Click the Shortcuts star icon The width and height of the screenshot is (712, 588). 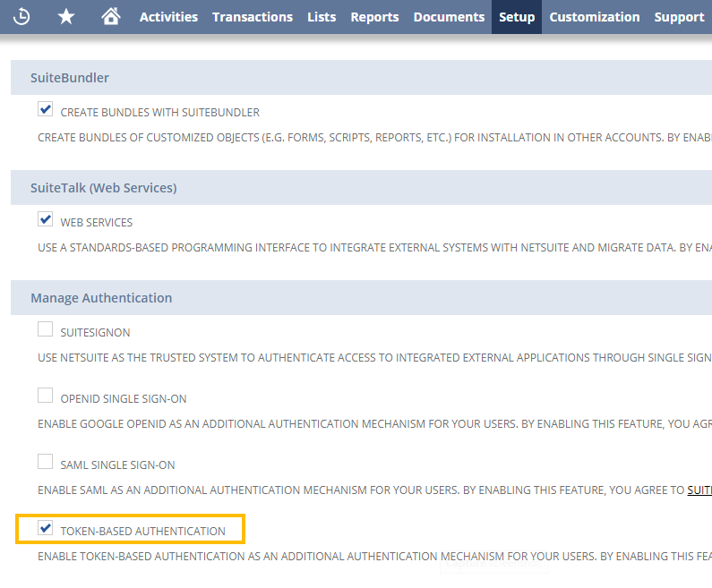click(66, 17)
